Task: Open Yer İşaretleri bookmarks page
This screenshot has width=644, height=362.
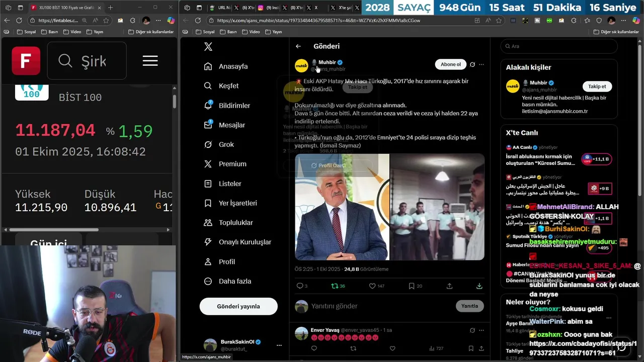Action: pos(230,203)
